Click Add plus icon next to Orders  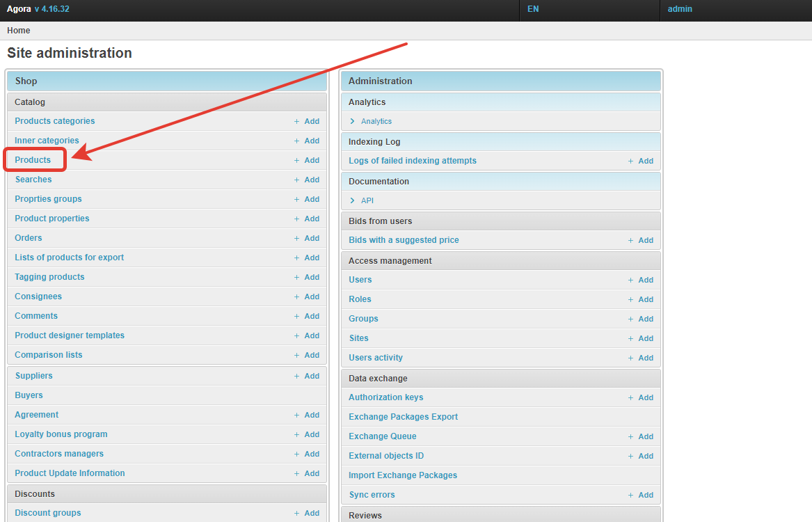(296, 238)
